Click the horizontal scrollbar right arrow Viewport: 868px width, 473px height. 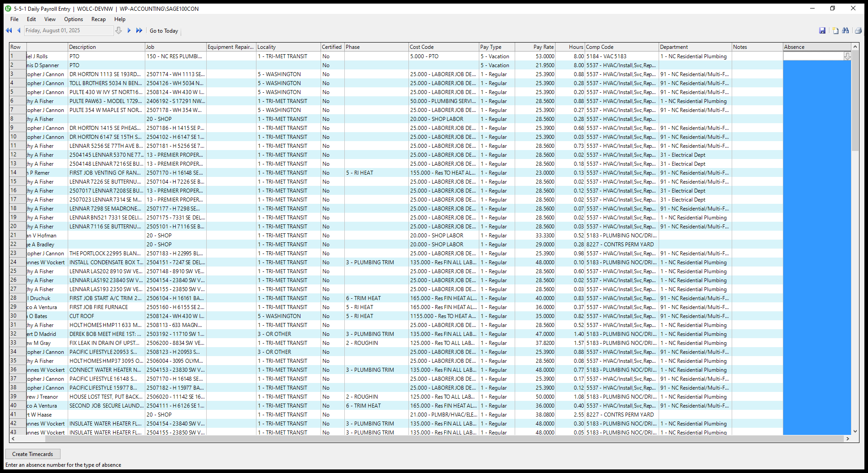[x=847, y=439]
